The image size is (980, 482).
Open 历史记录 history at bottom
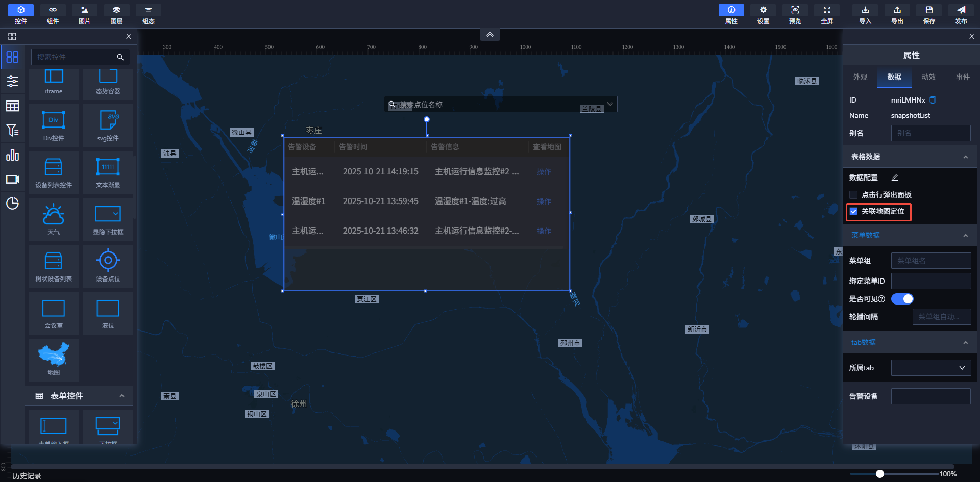(x=27, y=476)
